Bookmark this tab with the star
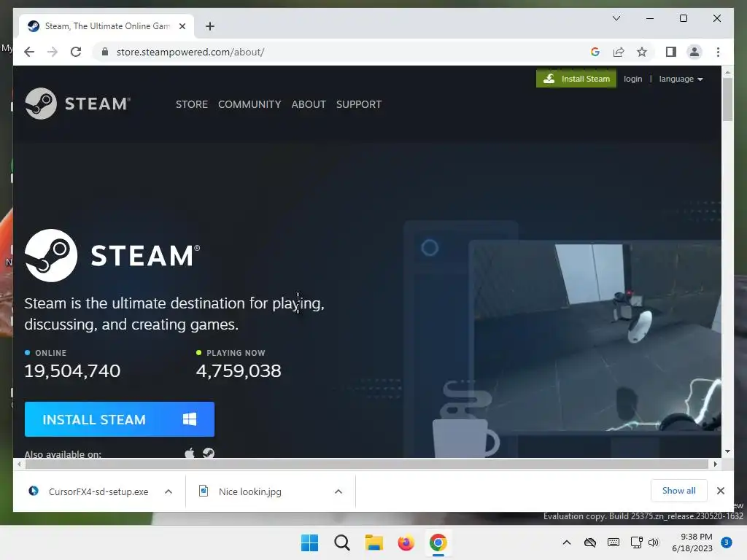 pos(642,52)
